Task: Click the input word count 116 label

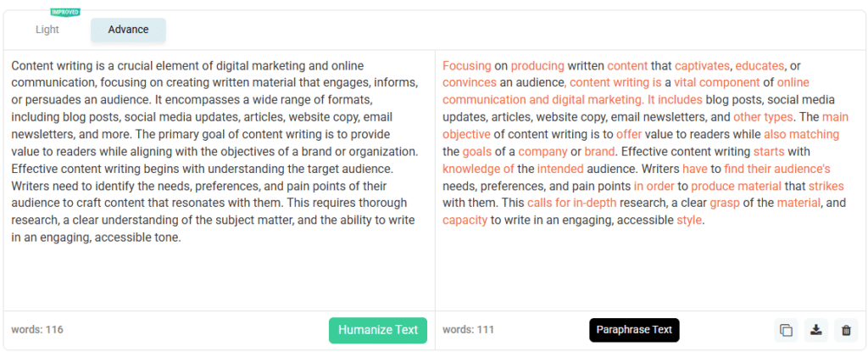Action: (37, 330)
